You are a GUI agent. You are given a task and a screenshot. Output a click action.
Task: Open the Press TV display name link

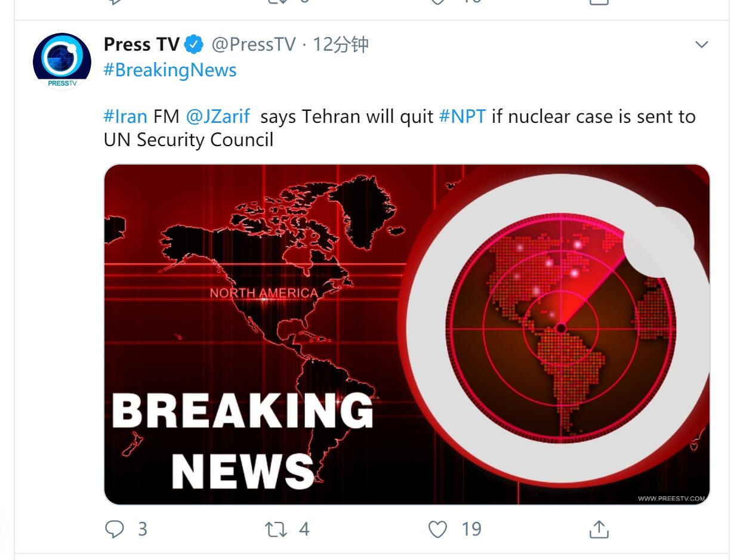[x=141, y=44]
